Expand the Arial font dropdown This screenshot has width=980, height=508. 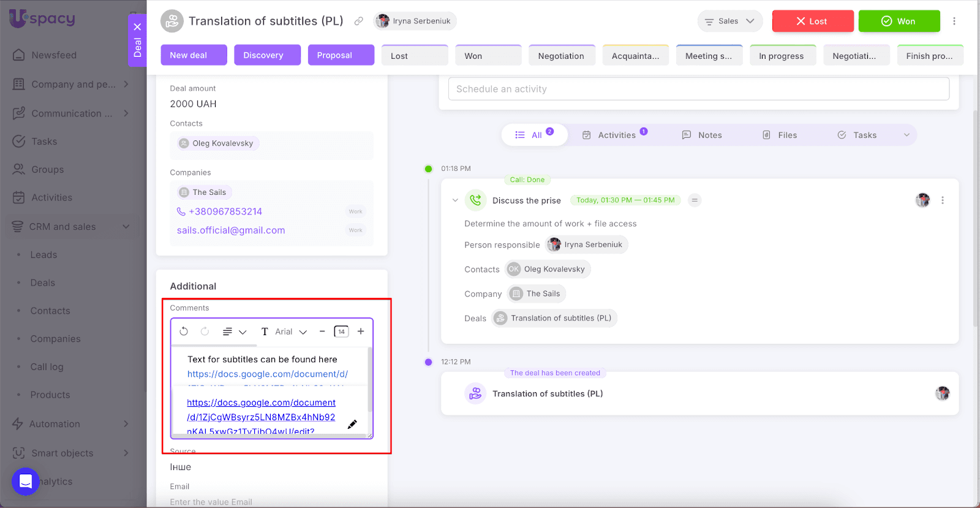pyautogui.click(x=290, y=332)
